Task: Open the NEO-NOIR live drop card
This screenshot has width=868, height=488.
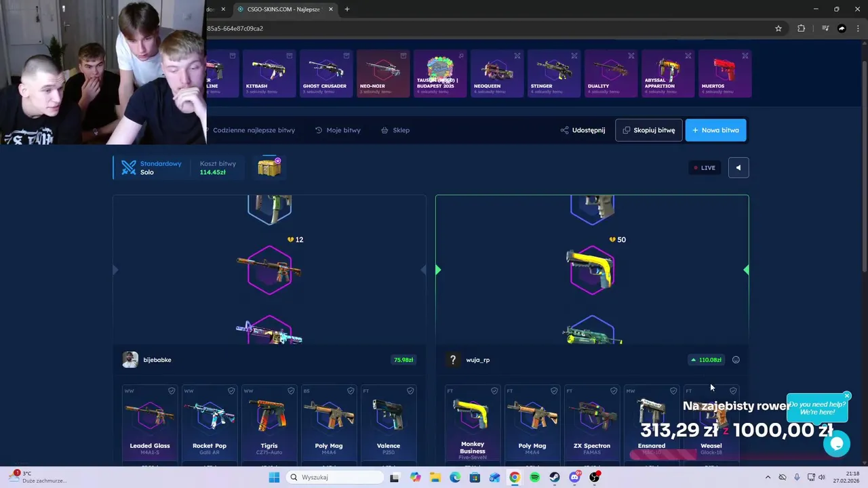Action: 383,73
